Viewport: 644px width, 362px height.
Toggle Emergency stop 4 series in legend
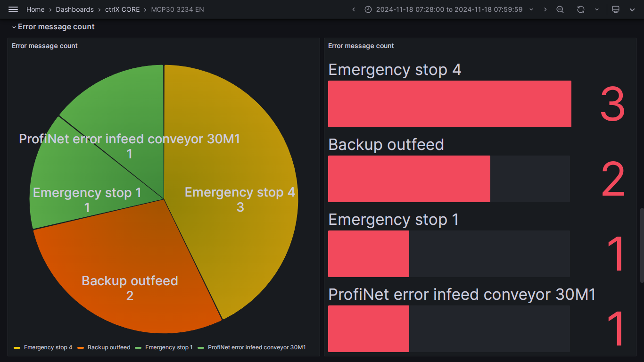43,347
